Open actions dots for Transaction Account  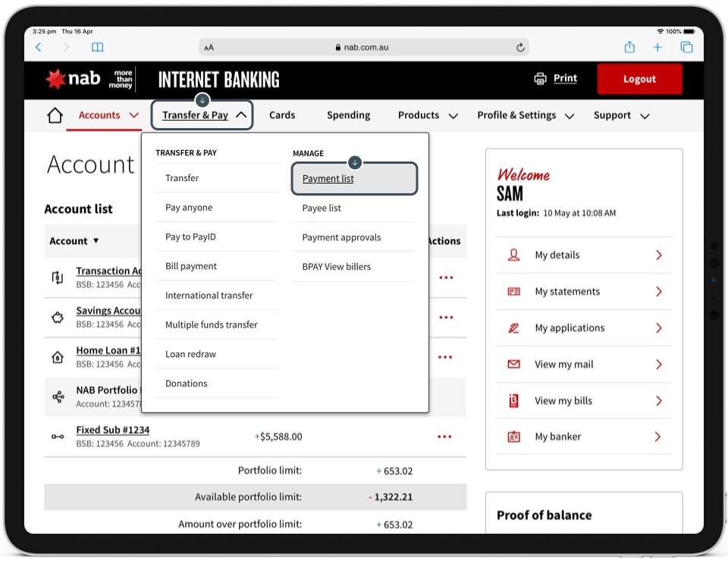point(446,277)
